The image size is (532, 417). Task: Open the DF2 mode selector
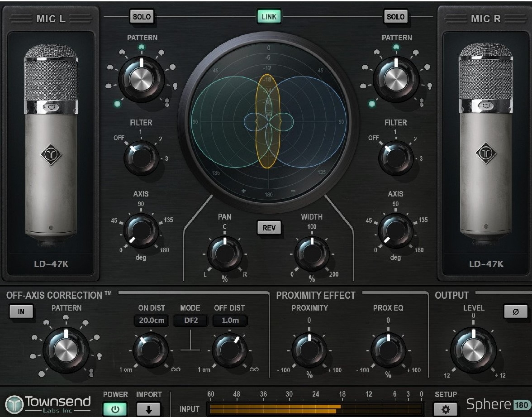coord(190,321)
